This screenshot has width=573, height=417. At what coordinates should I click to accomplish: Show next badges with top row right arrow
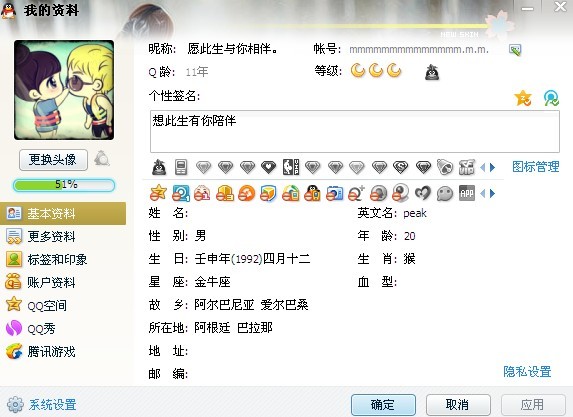coord(493,168)
